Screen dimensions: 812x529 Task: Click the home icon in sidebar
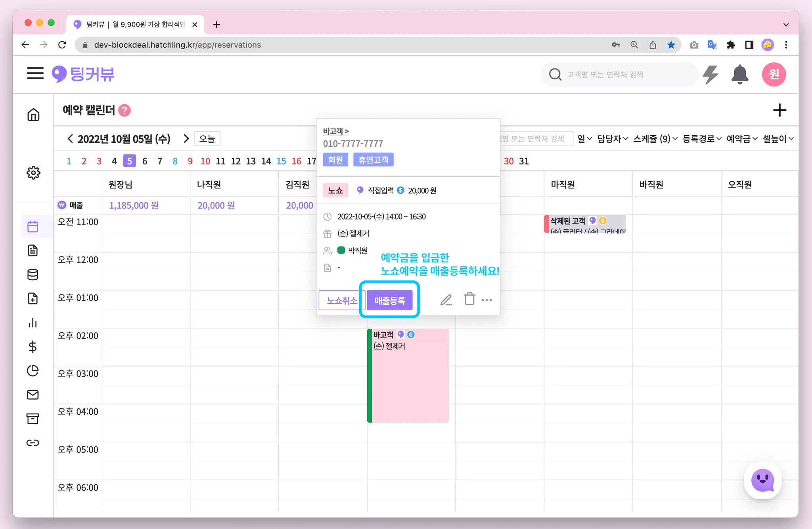33,115
